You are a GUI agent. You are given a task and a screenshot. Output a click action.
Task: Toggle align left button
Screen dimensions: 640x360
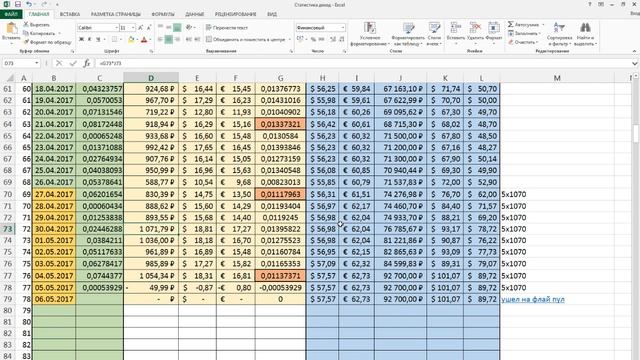click(x=160, y=39)
